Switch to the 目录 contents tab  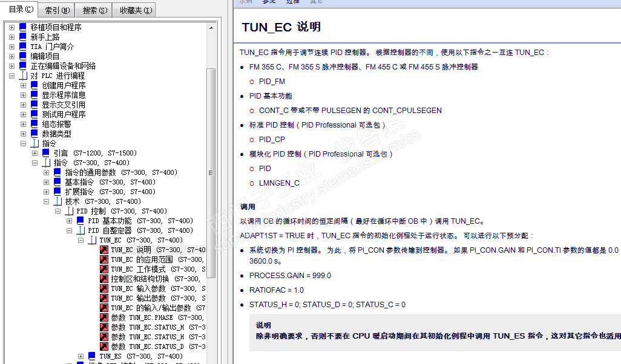click(21, 9)
